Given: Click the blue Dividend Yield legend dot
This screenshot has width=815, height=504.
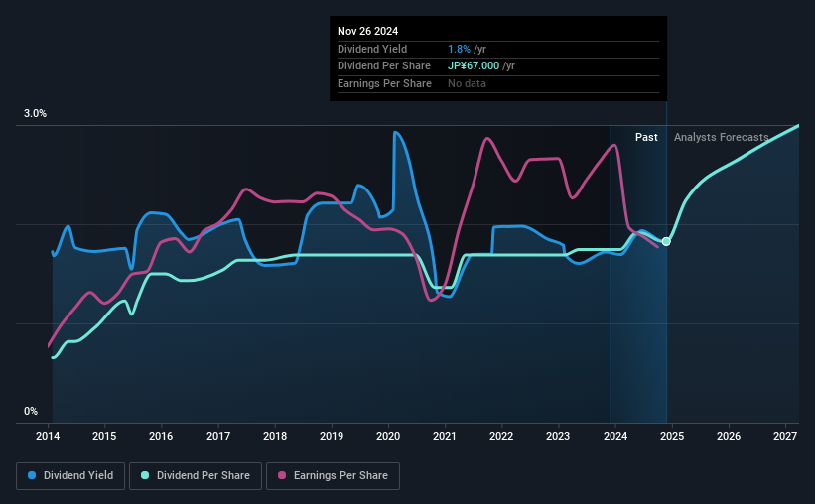Looking at the screenshot, I should (32, 475).
